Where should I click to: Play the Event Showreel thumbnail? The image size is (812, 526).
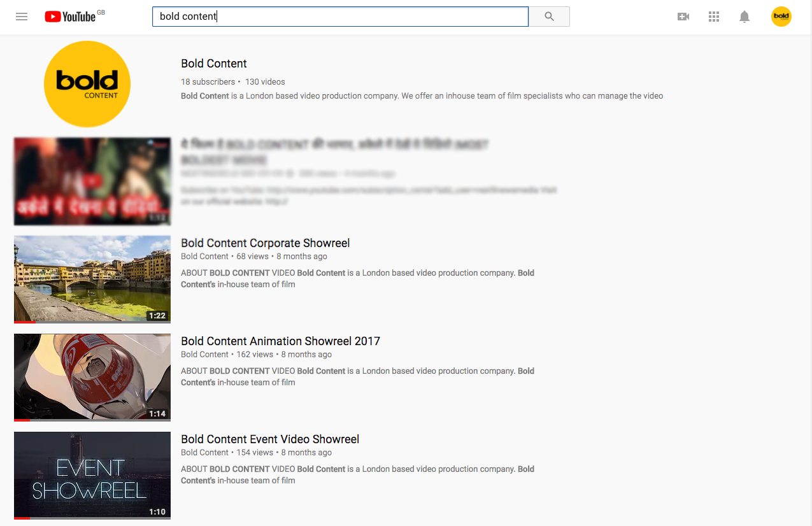(92, 476)
